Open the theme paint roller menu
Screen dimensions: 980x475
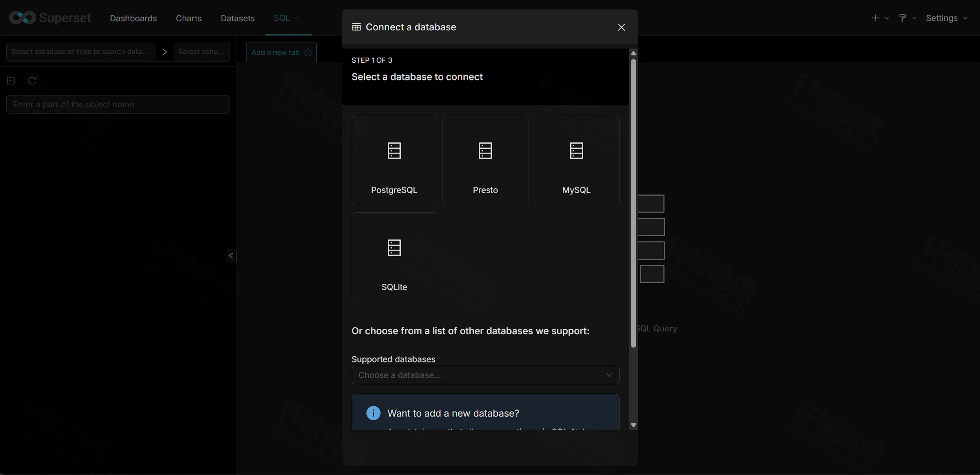tap(907, 18)
